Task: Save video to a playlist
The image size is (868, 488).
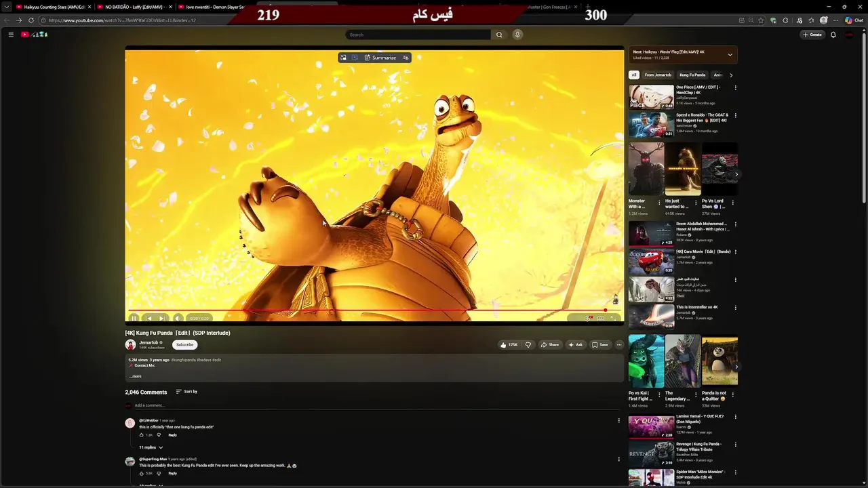Action: pyautogui.click(x=600, y=345)
